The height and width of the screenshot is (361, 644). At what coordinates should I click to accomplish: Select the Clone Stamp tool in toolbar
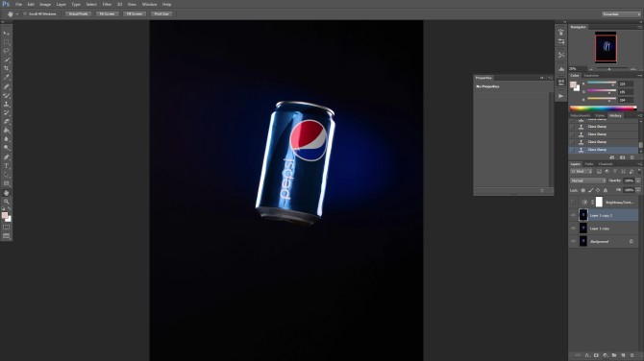click(x=6, y=105)
